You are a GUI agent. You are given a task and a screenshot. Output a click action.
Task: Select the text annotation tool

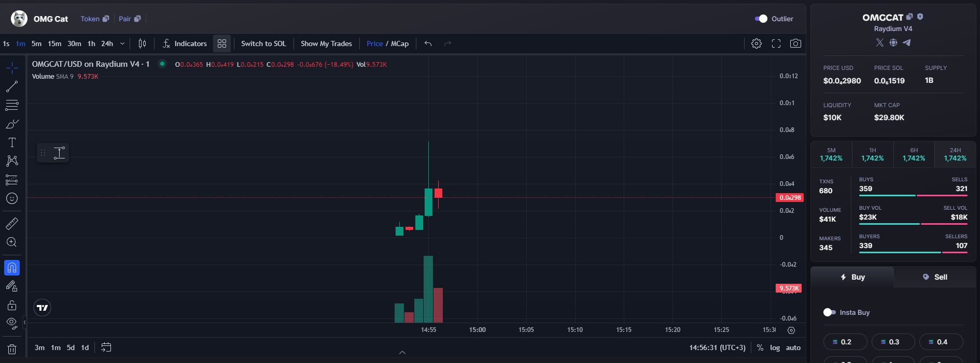pyautogui.click(x=12, y=142)
